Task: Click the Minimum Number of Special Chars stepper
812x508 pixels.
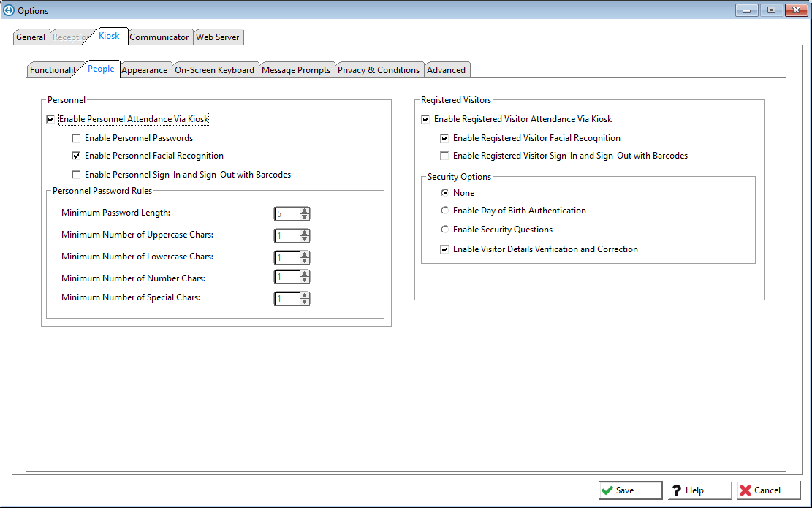Action: point(305,299)
